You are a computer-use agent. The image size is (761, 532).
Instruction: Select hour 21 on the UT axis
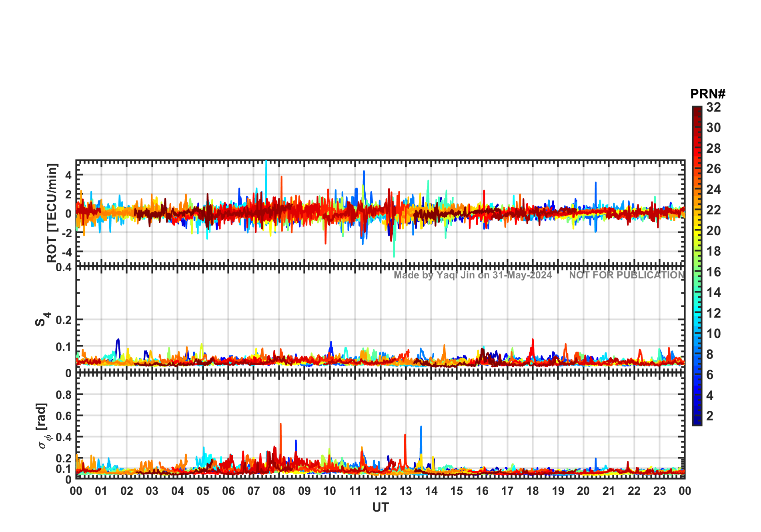(x=609, y=491)
